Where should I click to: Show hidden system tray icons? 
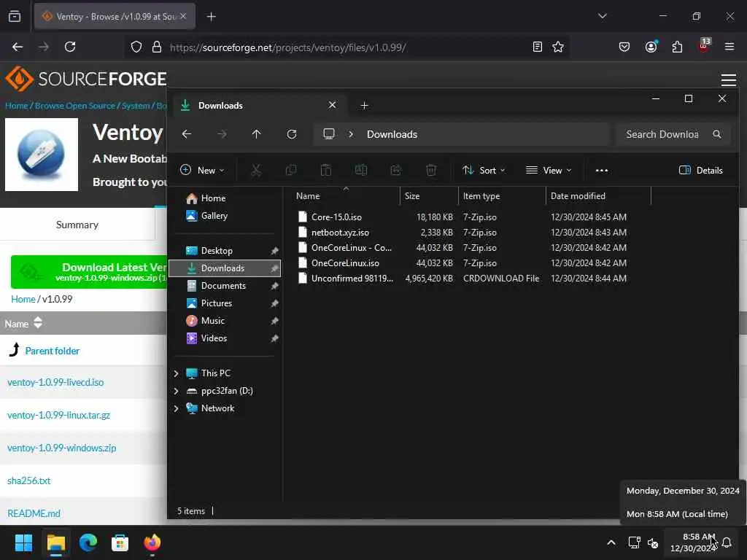611,542
